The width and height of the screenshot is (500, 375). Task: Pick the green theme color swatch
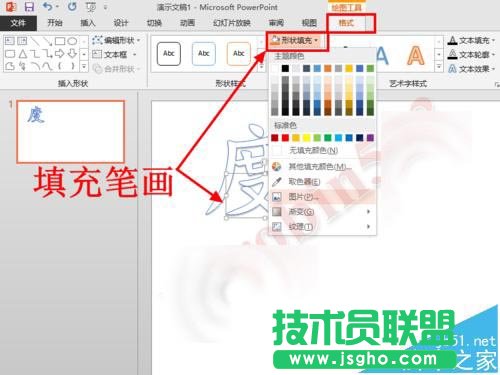coord(370,68)
